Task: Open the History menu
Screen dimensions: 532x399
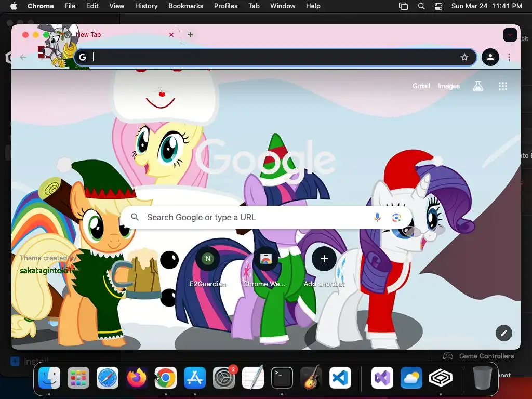Action: pyautogui.click(x=146, y=6)
